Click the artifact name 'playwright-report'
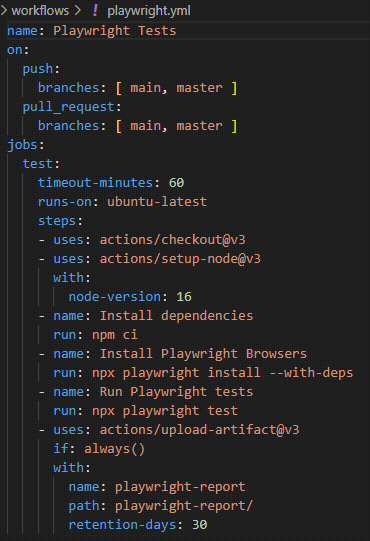370x541 pixels. tap(180, 487)
